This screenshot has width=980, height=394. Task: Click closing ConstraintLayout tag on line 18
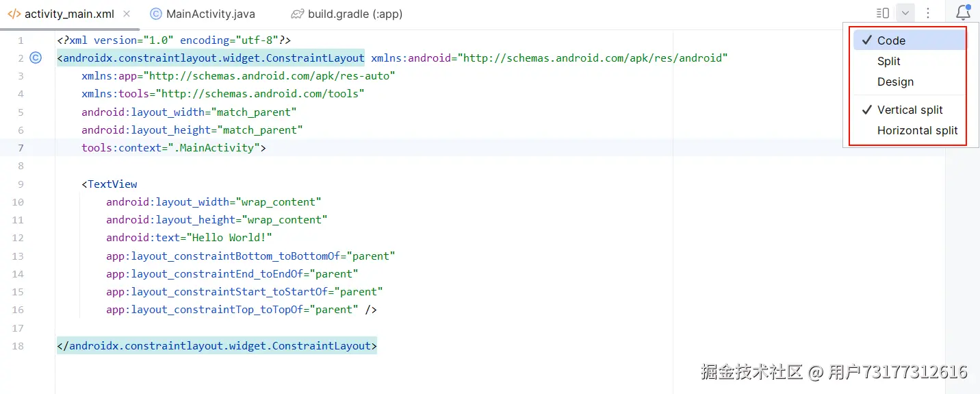[x=217, y=345]
